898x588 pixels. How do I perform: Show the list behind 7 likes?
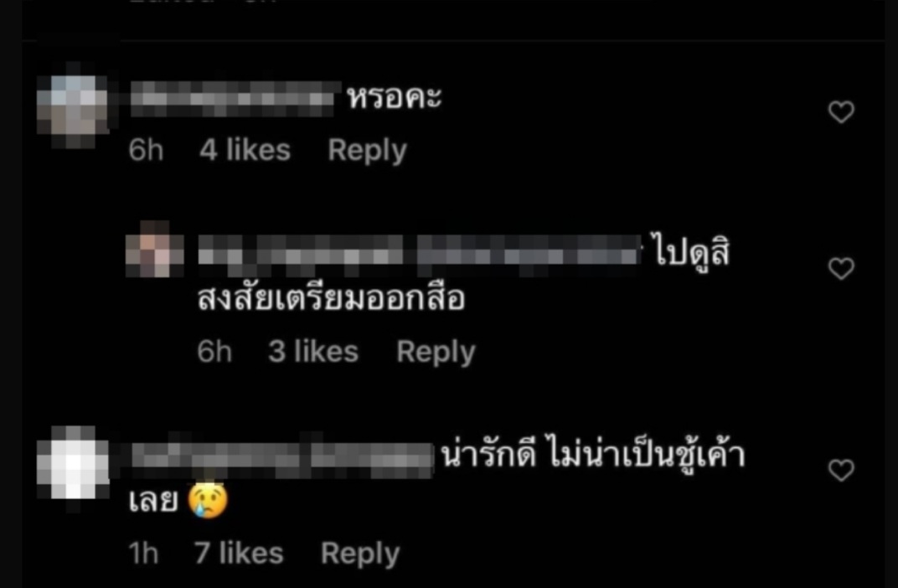coord(239,553)
